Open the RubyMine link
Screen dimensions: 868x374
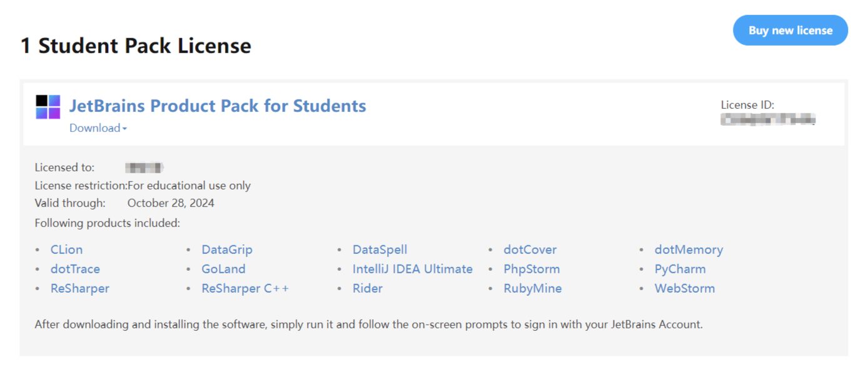coord(533,288)
